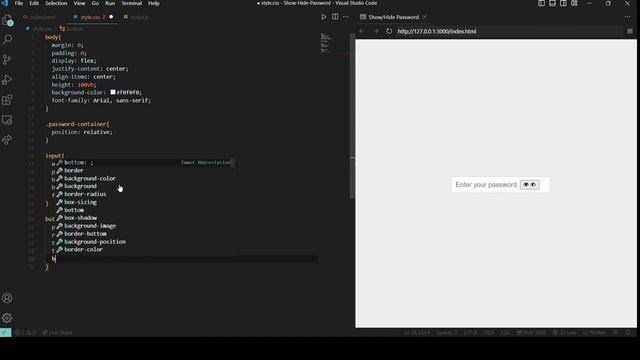Open color picker swatch for #f0f0f0

(x=113, y=92)
